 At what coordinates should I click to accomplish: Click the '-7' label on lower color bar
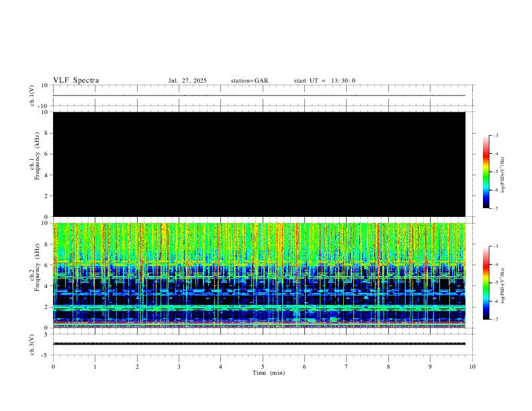tap(495, 320)
